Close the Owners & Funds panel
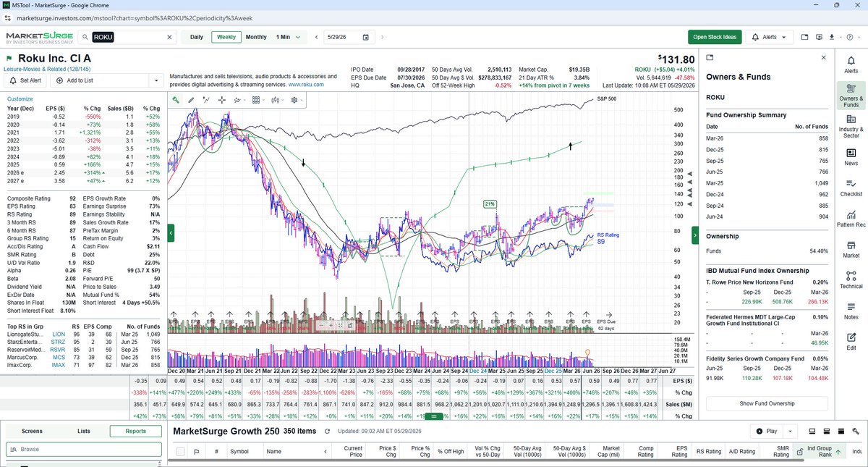Screen dimensions: 868x467 (x=823, y=57)
